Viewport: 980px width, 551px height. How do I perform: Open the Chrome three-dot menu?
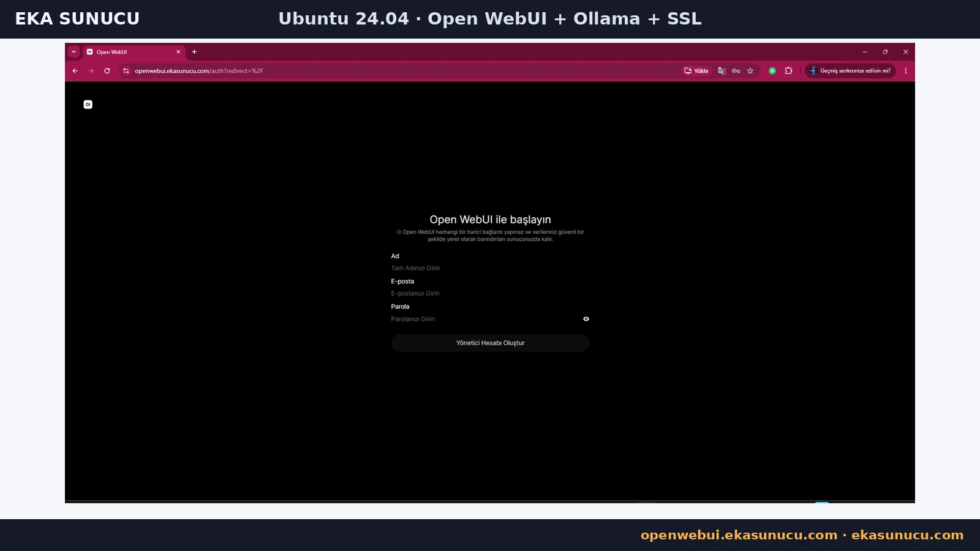pyautogui.click(x=905, y=71)
